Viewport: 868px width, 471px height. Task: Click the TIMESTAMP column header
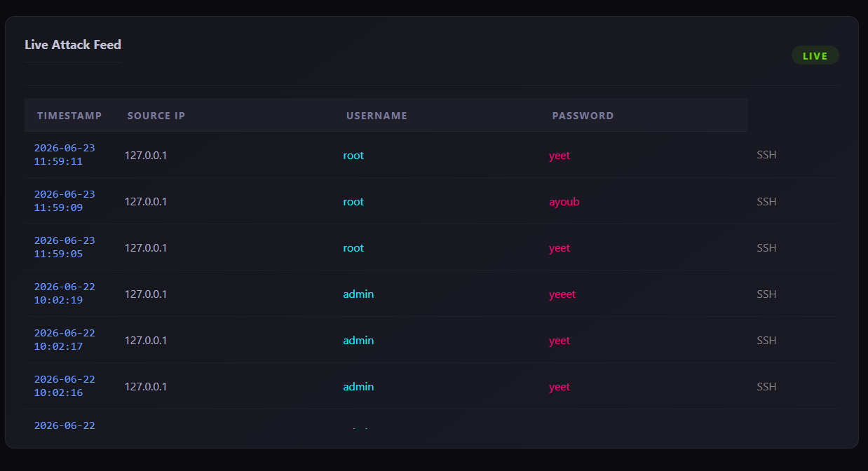click(x=69, y=116)
